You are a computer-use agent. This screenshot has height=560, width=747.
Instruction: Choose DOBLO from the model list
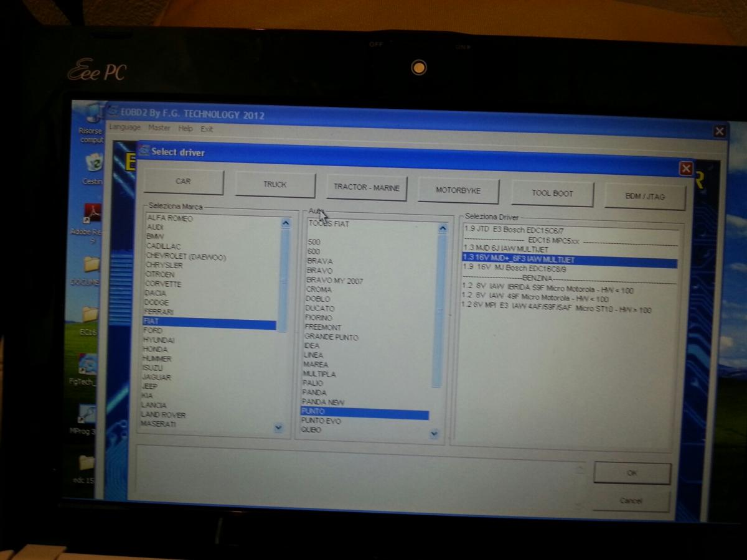coord(317,299)
